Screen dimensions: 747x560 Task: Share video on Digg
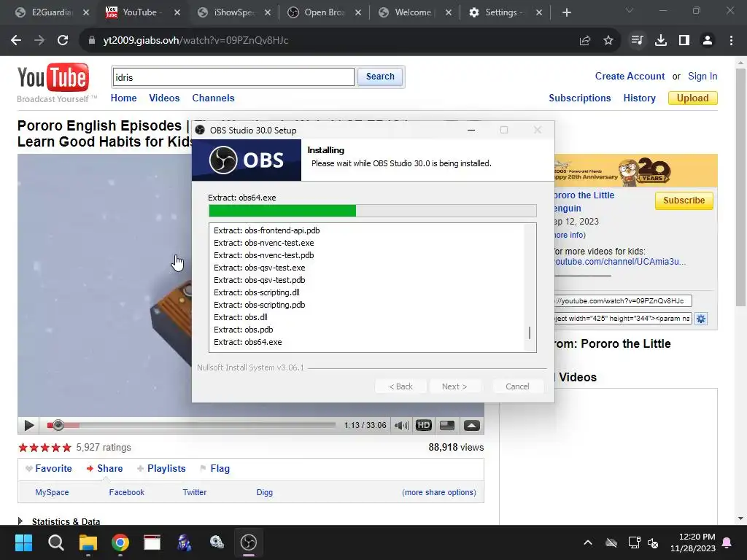coord(264,492)
